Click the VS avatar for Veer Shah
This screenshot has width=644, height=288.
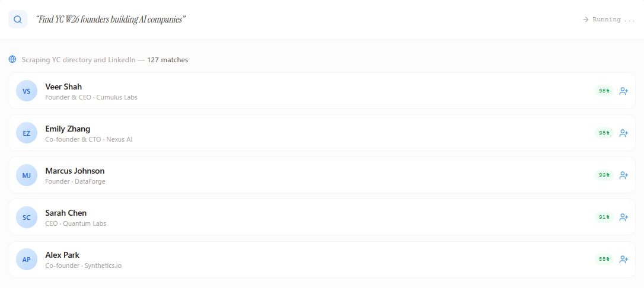tap(27, 91)
